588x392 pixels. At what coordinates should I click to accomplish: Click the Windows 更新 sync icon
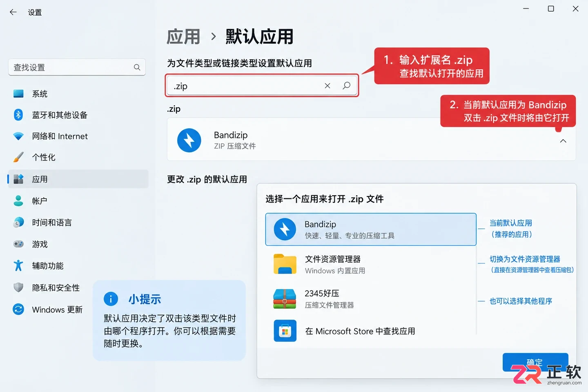tap(18, 310)
